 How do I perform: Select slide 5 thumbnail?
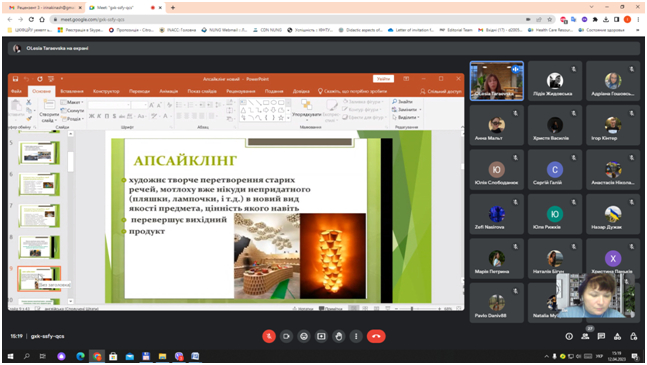point(40,153)
